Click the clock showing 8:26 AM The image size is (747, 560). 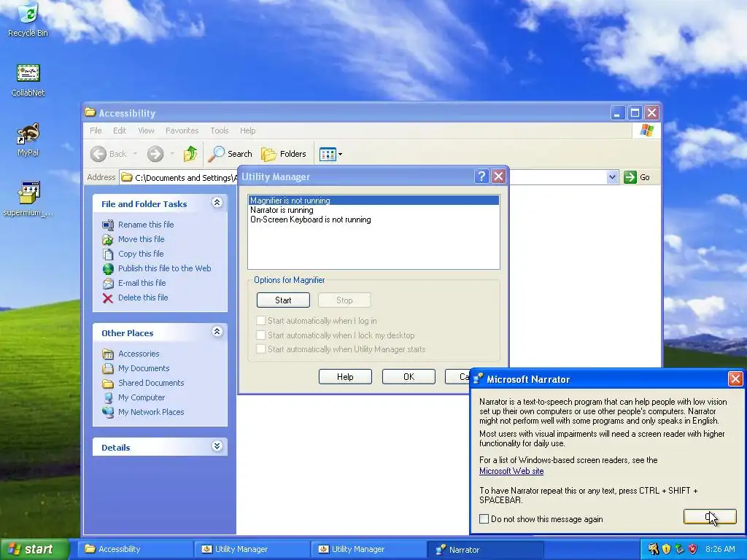click(720, 549)
